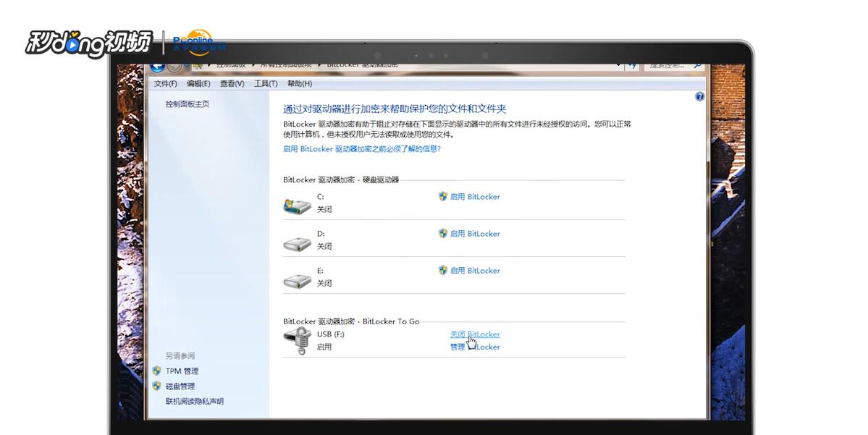Select the 'USB (F:)' drive label

[x=331, y=334]
